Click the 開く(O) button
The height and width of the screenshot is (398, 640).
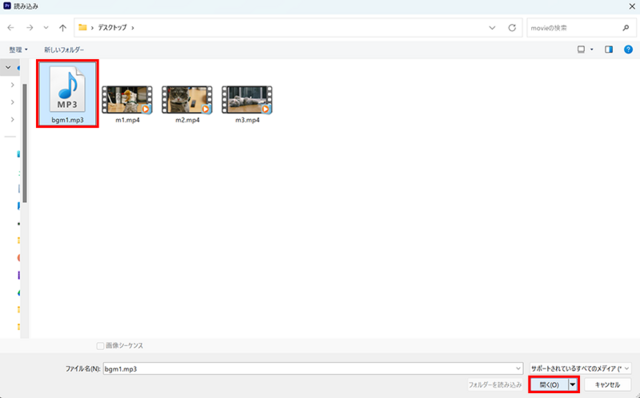click(549, 385)
